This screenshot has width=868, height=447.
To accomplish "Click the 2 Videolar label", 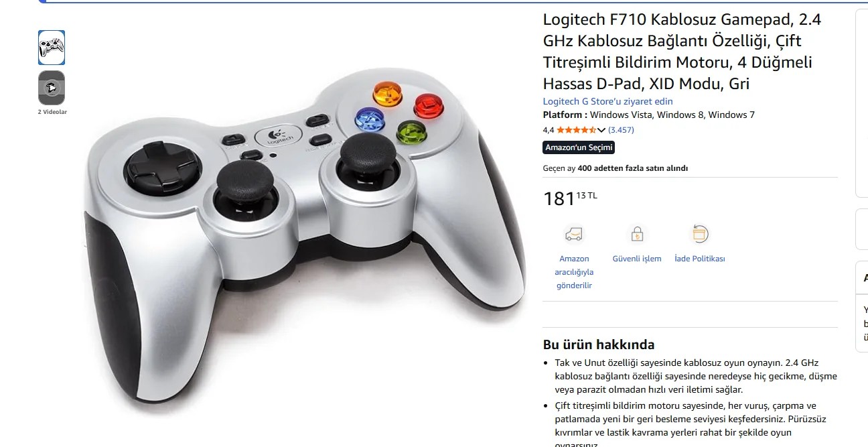I will 52,112.
